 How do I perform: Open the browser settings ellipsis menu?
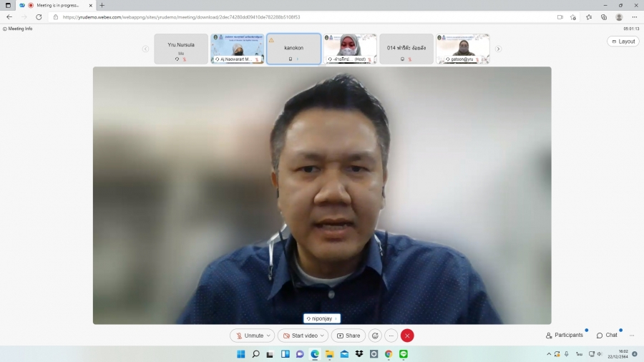tap(633, 17)
